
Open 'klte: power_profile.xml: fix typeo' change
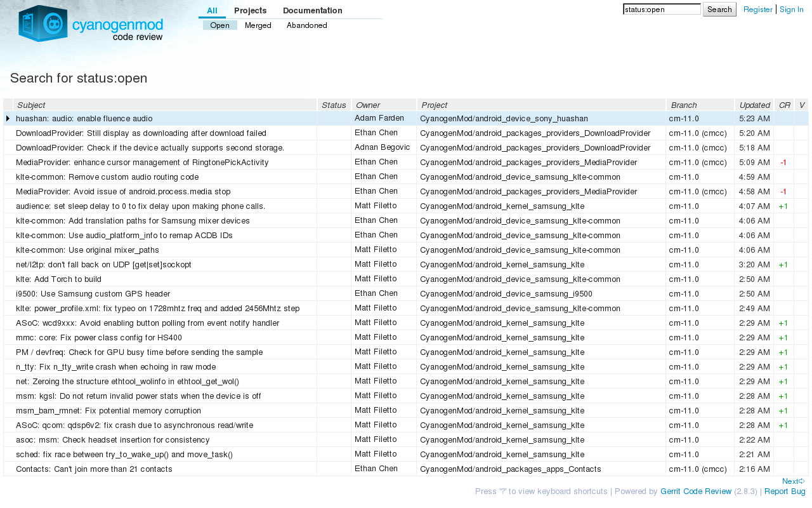(158, 309)
